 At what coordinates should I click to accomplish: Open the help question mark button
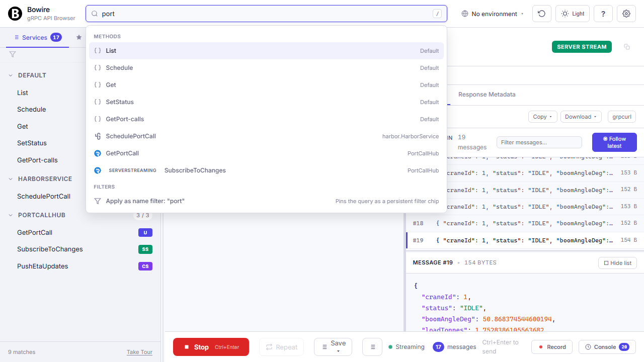pyautogui.click(x=603, y=14)
